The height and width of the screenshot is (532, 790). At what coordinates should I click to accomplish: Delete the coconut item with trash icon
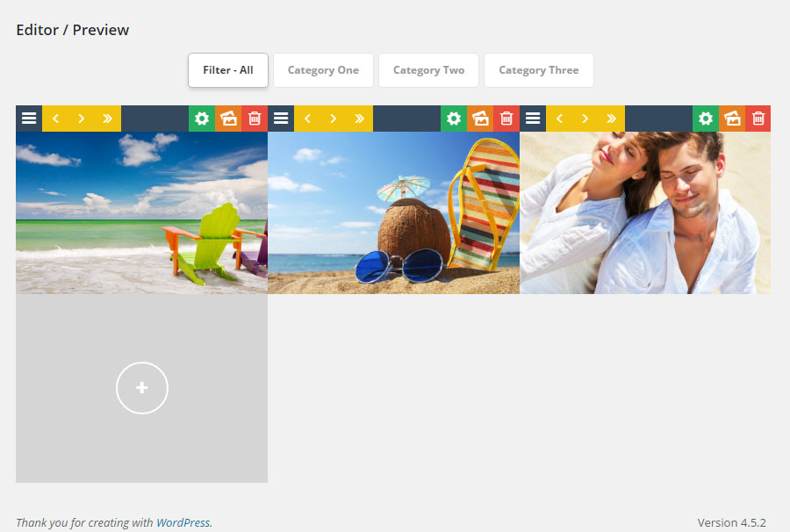point(506,119)
